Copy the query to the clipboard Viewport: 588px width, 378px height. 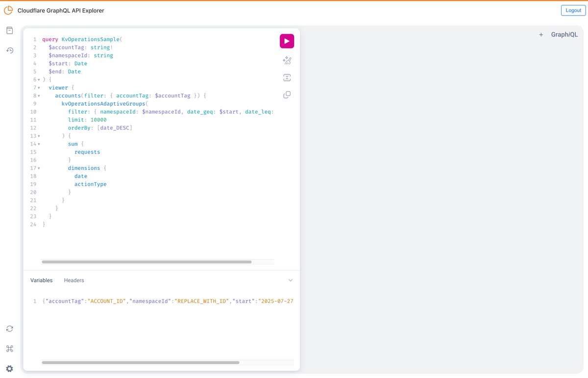click(x=287, y=95)
